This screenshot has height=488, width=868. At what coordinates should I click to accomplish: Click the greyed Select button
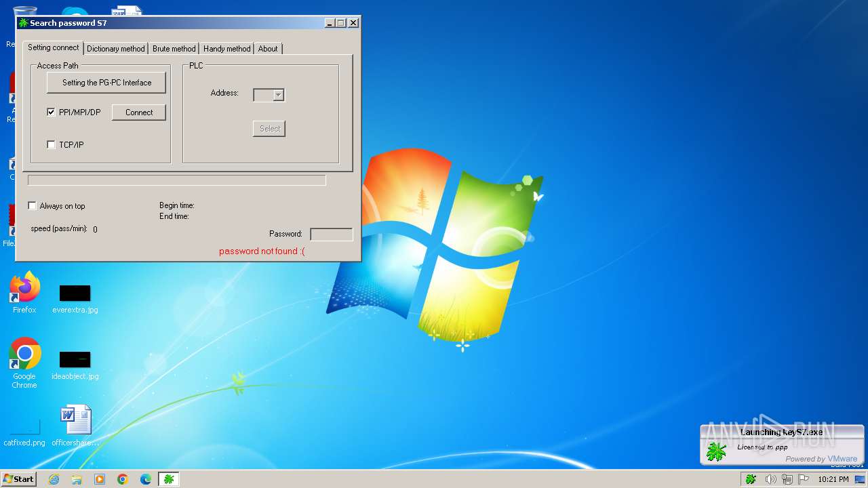pos(269,129)
